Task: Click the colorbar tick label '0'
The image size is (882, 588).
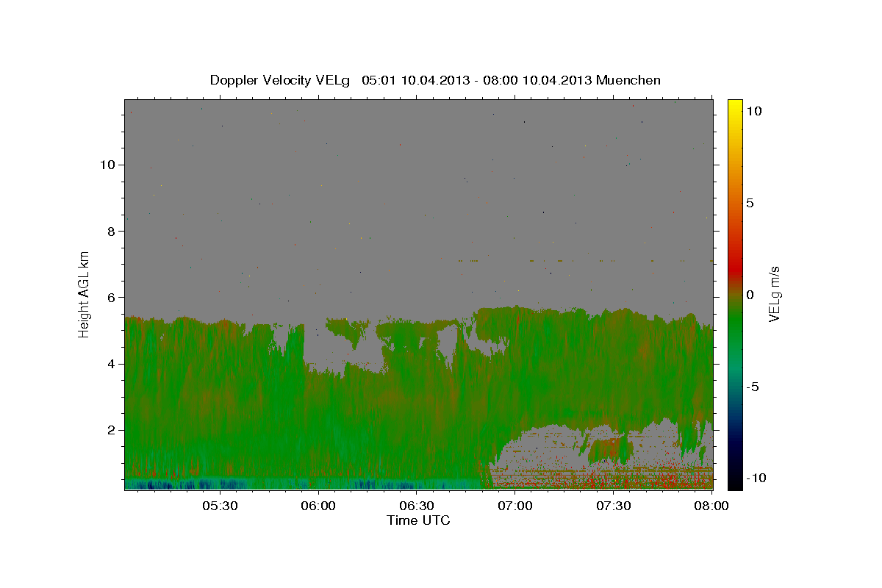Action: click(x=750, y=295)
